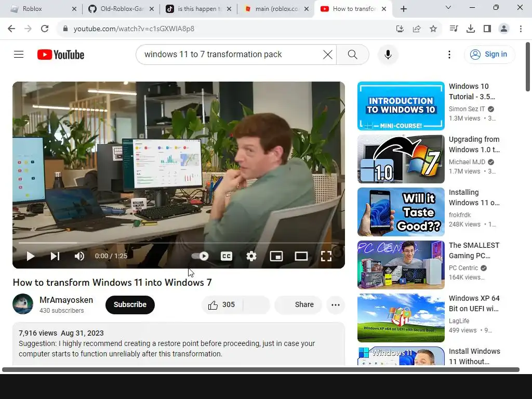Open the MrAmayosken channel name link

[x=66, y=300]
